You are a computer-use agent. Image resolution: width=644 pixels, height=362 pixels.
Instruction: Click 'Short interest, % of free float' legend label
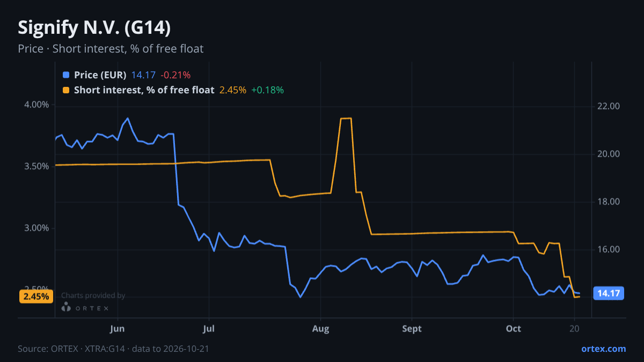[144, 90]
